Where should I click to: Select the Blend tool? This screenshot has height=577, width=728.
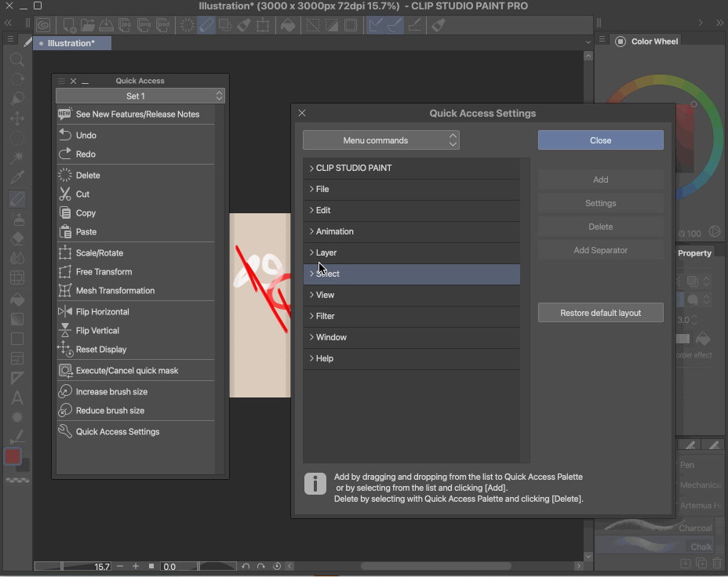pyautogui.click(x=17, y=258)
